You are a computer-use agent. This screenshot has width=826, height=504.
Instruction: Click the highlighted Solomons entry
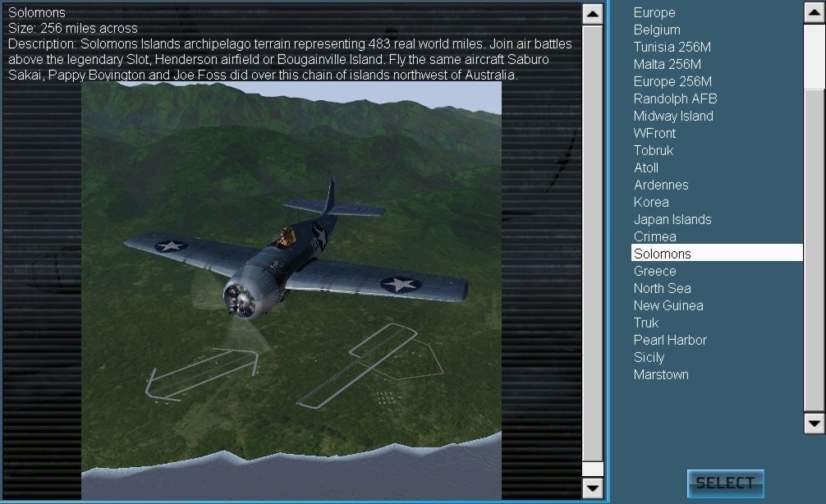(717, 253)
